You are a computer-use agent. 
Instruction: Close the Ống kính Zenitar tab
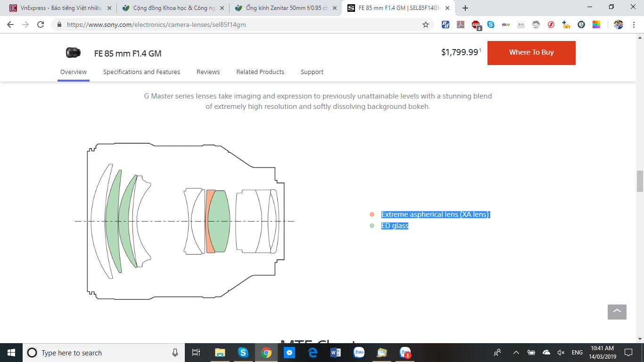[x=334, y=8]
